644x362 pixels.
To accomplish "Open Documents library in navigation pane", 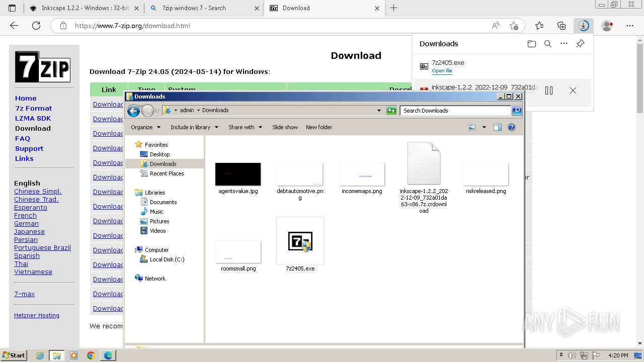I will tap(163, 202).
